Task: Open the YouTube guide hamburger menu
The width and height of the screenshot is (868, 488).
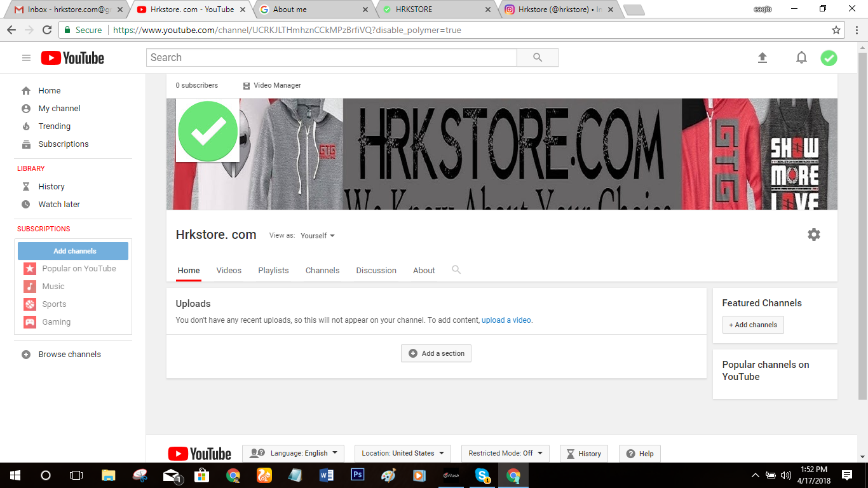Action: click(26, 58)
